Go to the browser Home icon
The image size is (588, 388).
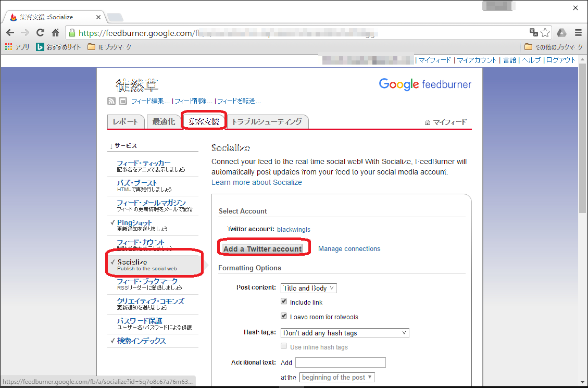tap(56, 33)
